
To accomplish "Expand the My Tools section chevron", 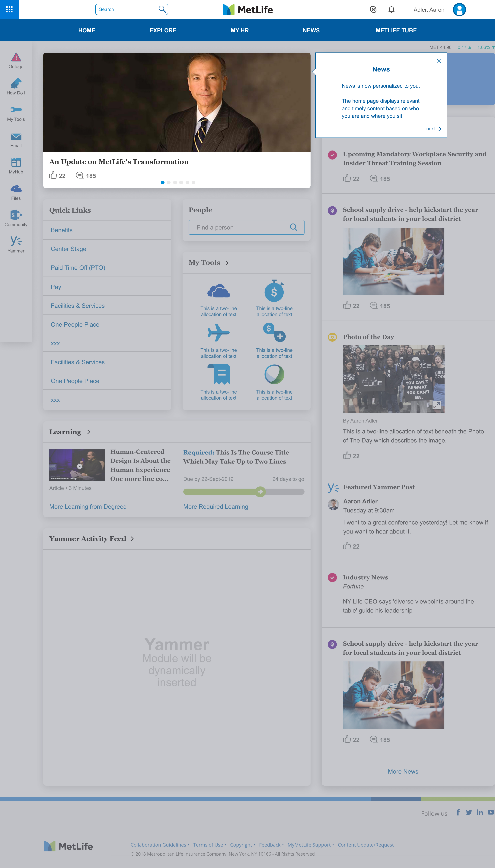I will 227,263.
